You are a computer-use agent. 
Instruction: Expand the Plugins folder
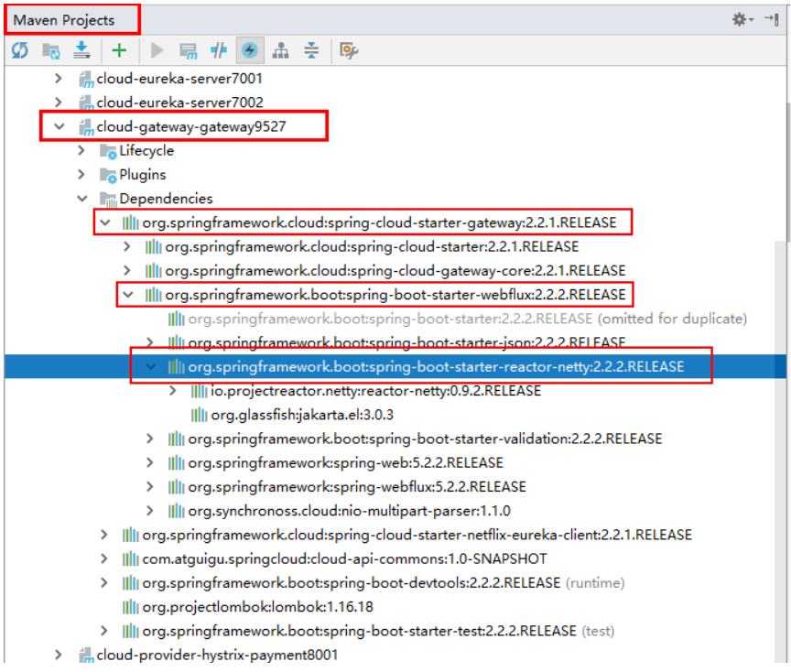(x=81, y=175)
